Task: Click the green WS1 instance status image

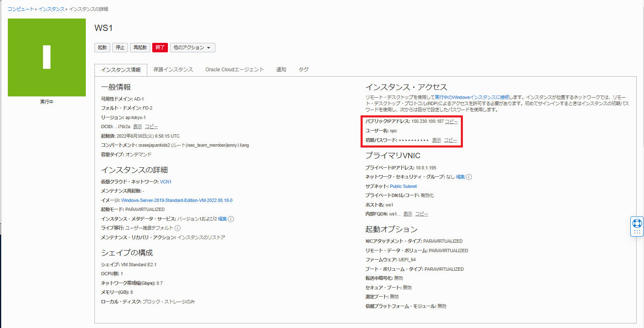Action: [x=47, y=57]
